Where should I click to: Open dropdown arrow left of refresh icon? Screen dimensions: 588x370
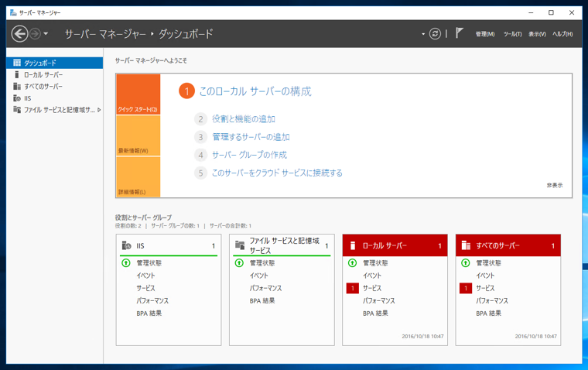coord(423,34)
